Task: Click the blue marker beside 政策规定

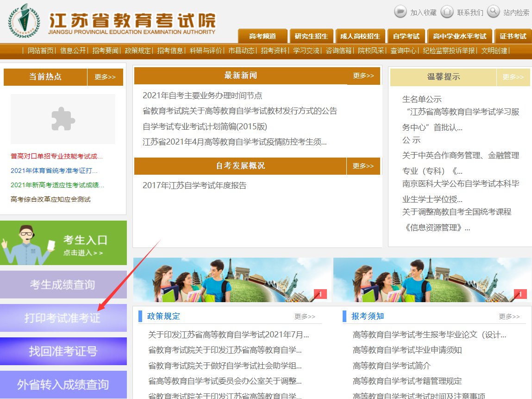Action: click(x=140, y=317)
